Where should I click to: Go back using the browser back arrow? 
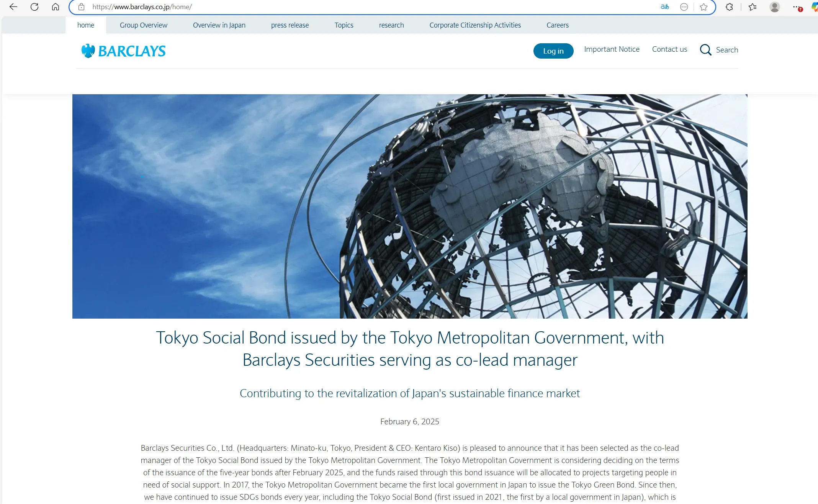tap(13, 7)
